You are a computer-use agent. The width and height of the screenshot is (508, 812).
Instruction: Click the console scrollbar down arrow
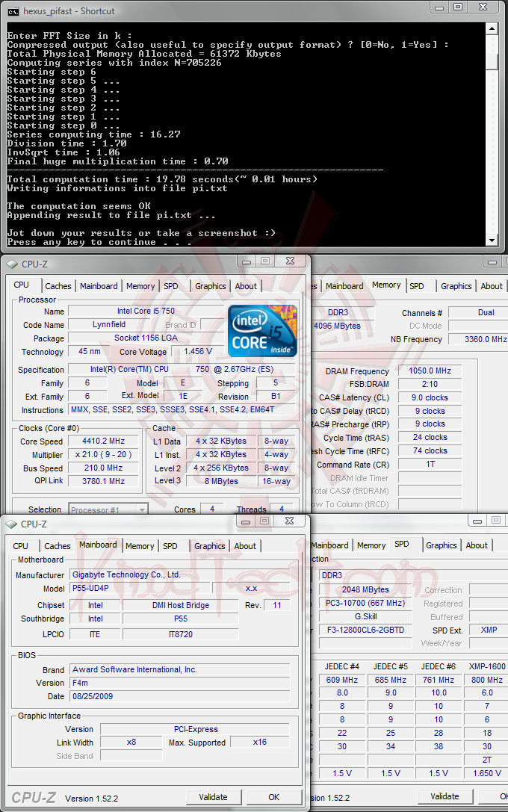pos(492,241)
